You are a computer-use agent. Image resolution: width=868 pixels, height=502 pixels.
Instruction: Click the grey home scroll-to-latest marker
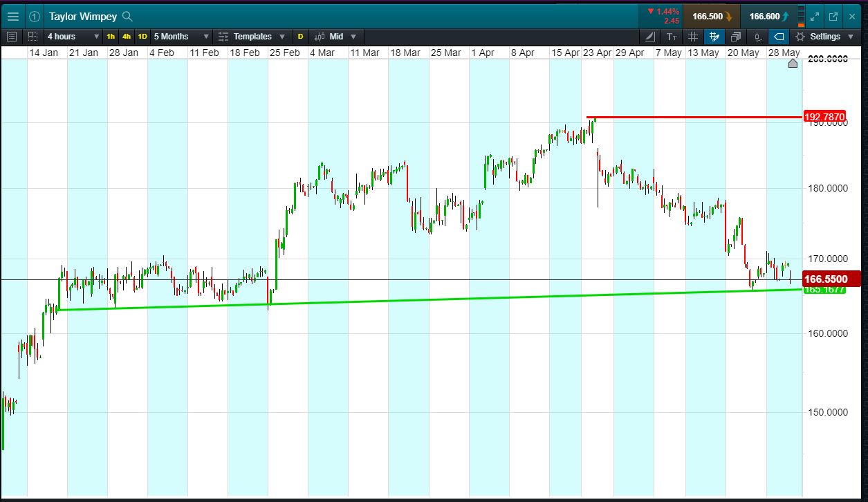pos(793,64)
